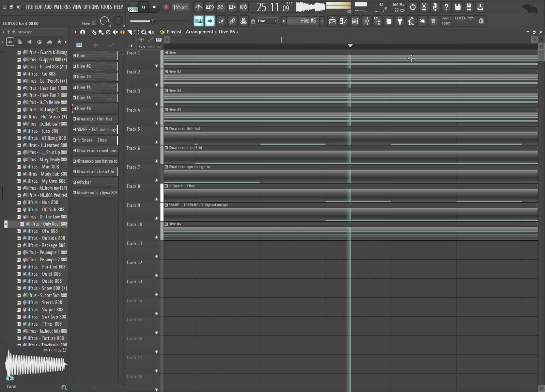This screenshot has height=392, width=545.
Task: Open the Playlist view from the toolbar
Action: coord(332,21)
